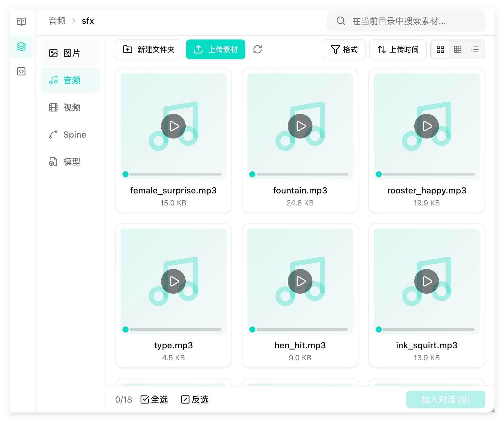The image size is (504, 422).
Task: Click the 0/18 selection counter
Action: click(x=124, y=399)
